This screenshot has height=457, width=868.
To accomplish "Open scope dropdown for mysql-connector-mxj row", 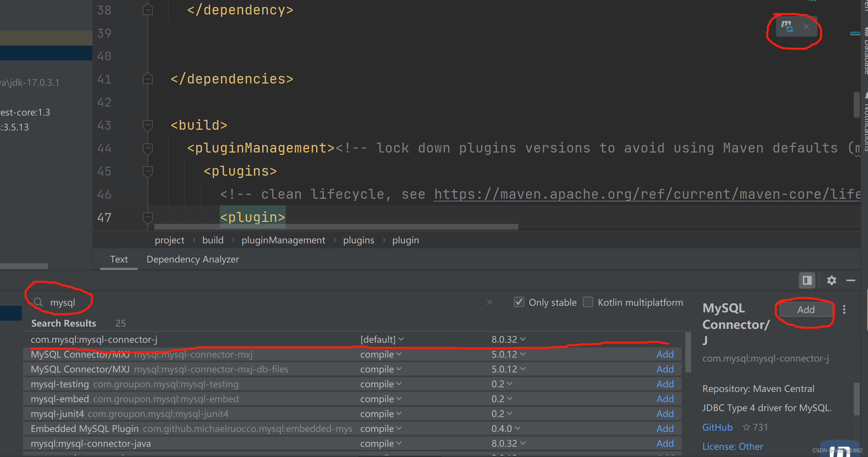I will tap(381, 354).
